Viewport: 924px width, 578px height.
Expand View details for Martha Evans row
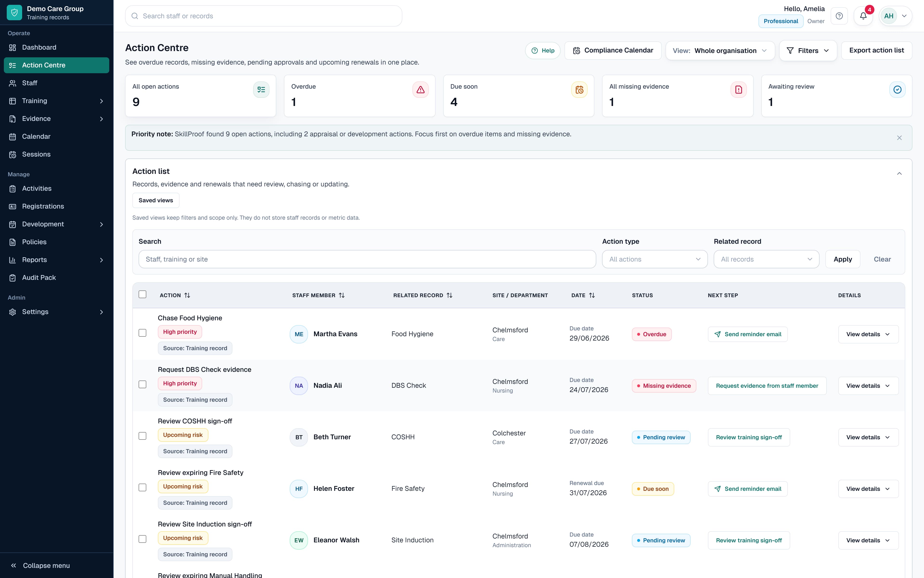point(868,334)
